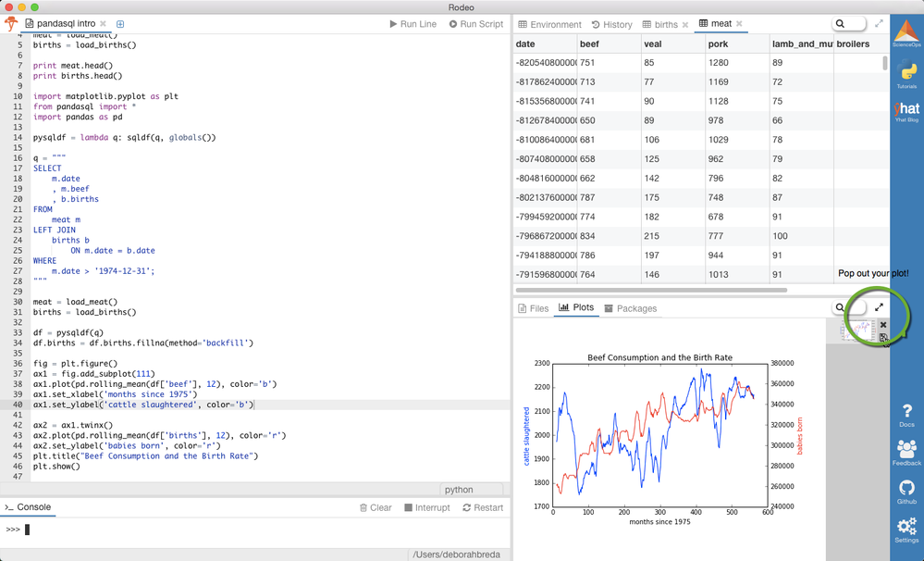Click the search field above data table
Image resolution: width=924 pixels, height=561 pixels.
coord(849,24)
